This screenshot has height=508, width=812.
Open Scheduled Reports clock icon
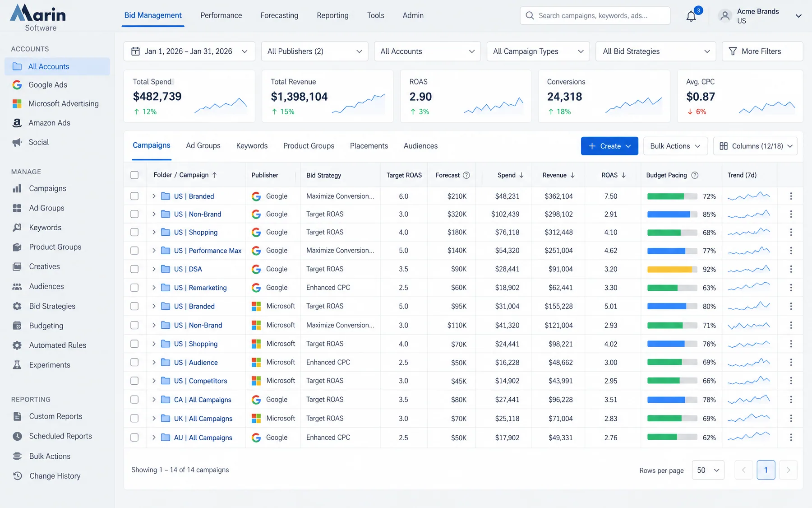click(x=17, y=436)
